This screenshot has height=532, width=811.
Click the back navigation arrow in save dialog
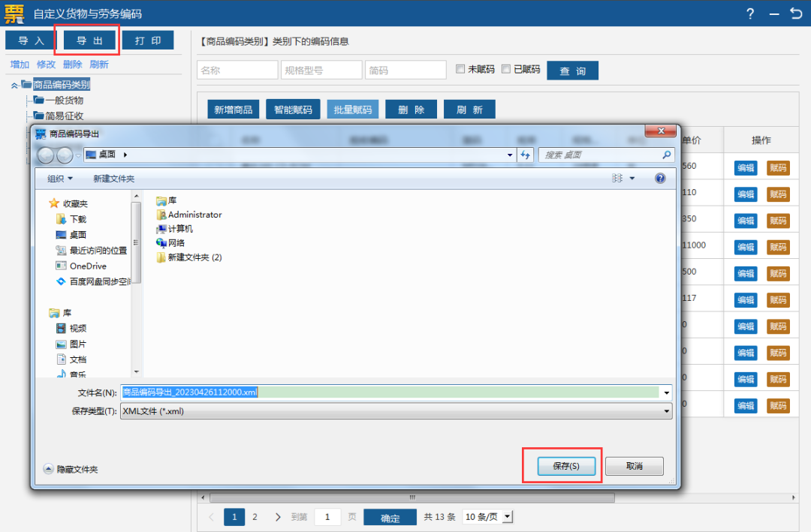(x=46, y=155)
